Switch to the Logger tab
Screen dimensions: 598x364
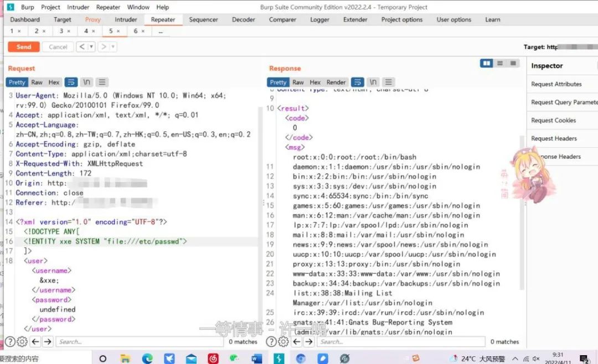[319, 19]
